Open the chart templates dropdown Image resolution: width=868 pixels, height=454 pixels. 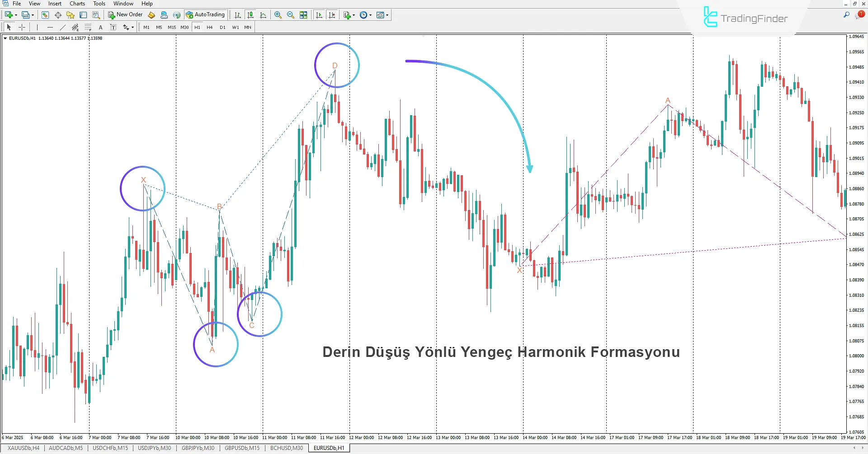(387, 14)
